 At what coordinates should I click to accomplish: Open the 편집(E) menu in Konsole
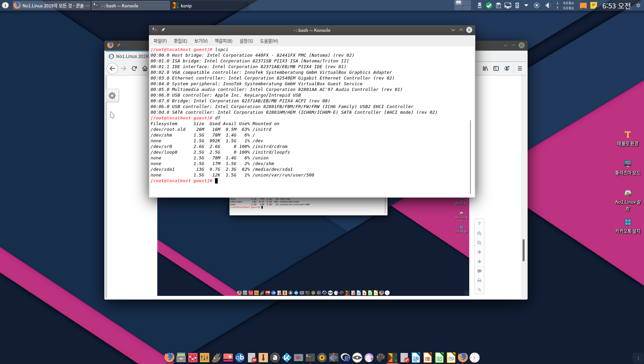point(180,41)
